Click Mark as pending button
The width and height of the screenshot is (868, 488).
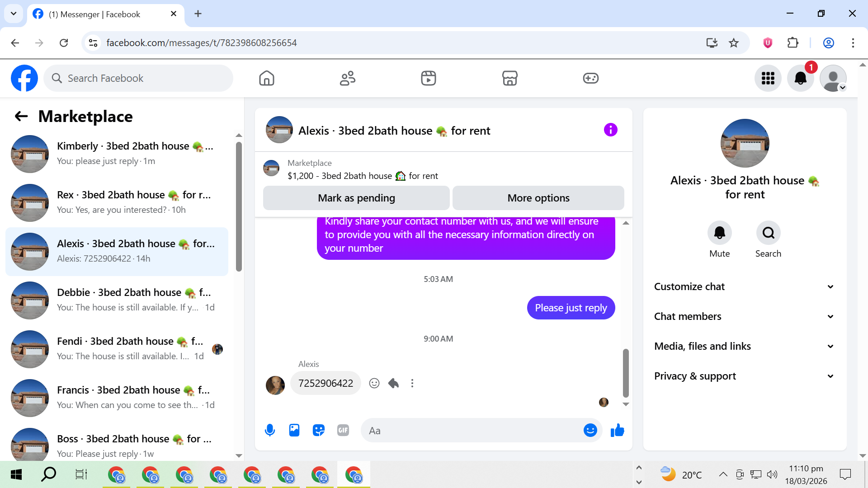tap(356, 198)
